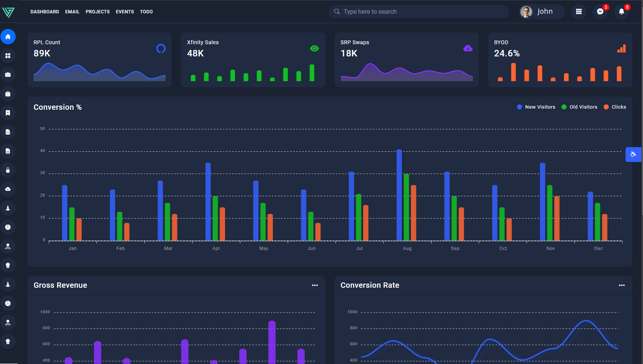This screenshot has height=364, width=643.
Task: Open the four-square grid icon in the sidebar
Action: (x=8, y=56)
